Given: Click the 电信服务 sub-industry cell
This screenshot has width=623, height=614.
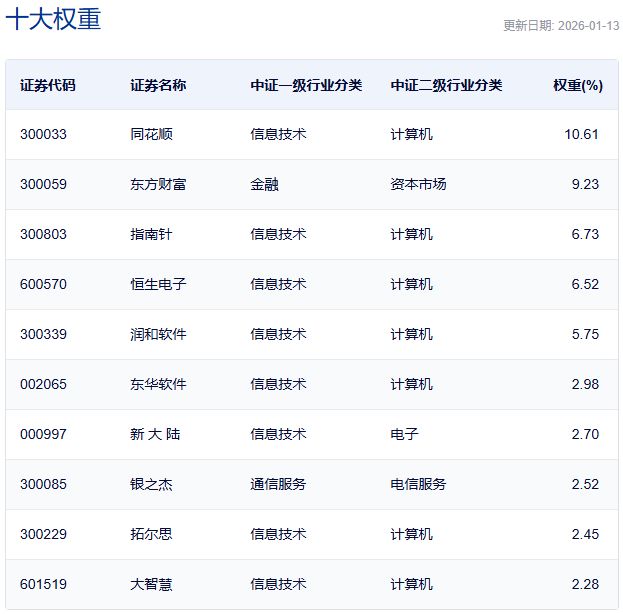Looking at the screenshot, I should point(418,484).
